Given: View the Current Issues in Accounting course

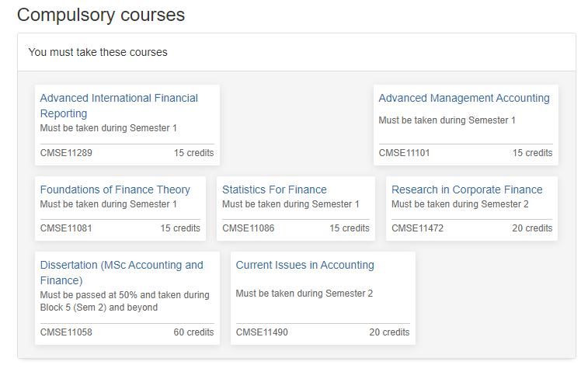Looking at the screenshot, I should click(304, 266).
